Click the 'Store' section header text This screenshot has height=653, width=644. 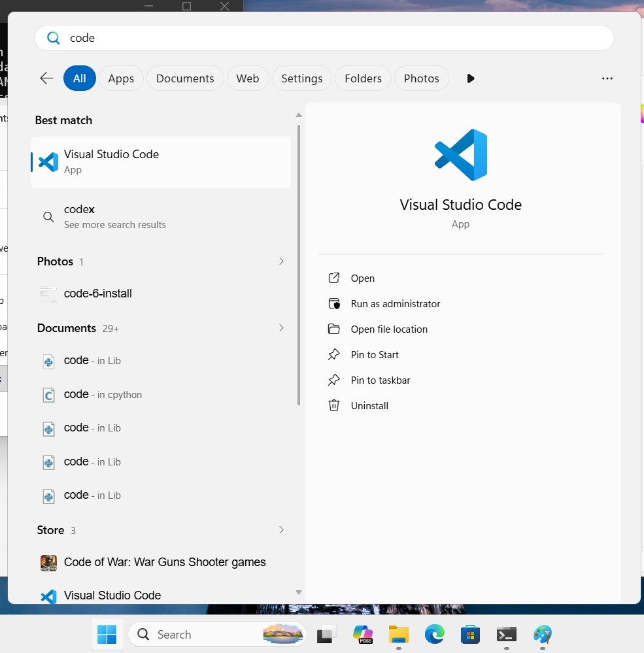click(x=50, y=529)
